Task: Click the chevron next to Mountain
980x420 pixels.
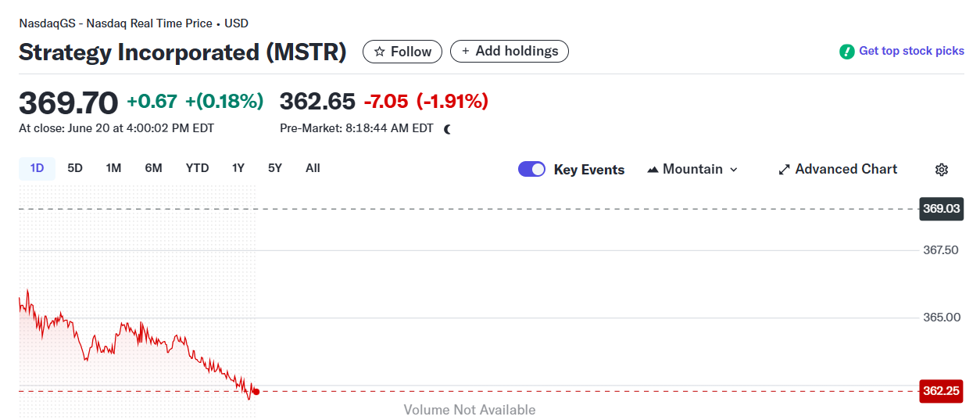Action: (733, 170)
